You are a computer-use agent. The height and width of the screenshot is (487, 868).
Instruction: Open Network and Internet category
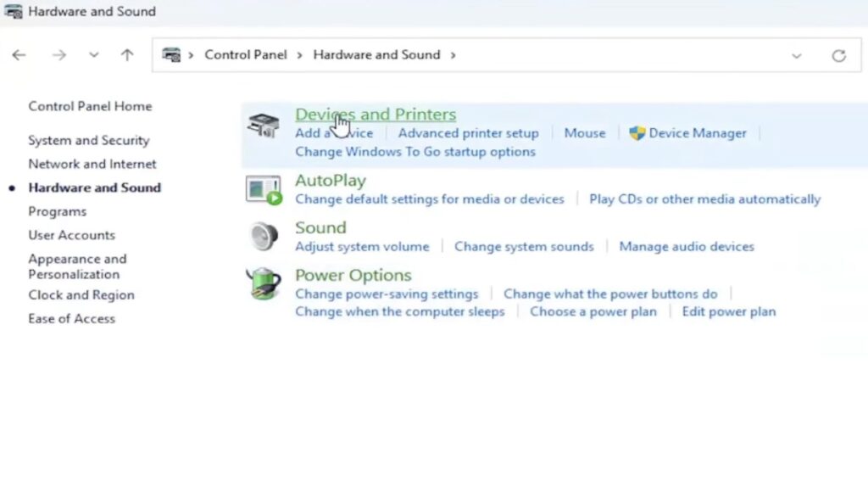92,164
